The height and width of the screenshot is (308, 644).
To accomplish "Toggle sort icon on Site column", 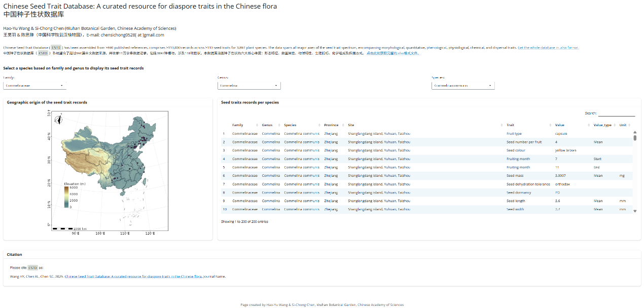I will 500,125.
